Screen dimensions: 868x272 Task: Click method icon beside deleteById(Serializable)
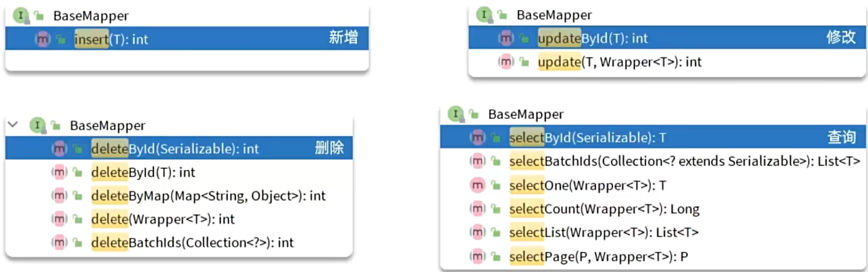[59, 149]
